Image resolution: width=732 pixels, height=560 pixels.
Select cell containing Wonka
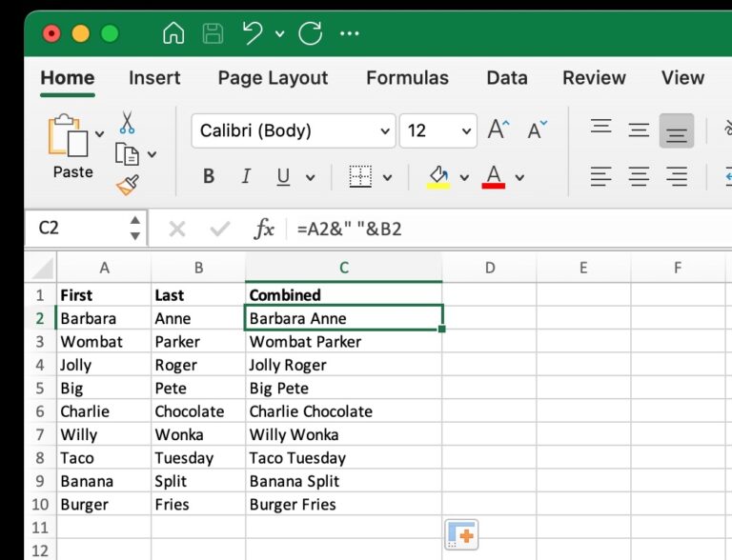click(x=198, y=434)
